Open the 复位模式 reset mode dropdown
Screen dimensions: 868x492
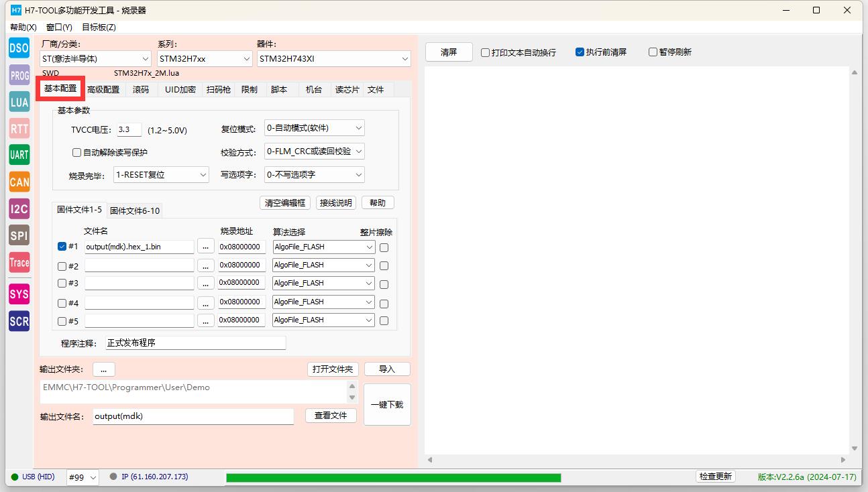tap(315, 128)
